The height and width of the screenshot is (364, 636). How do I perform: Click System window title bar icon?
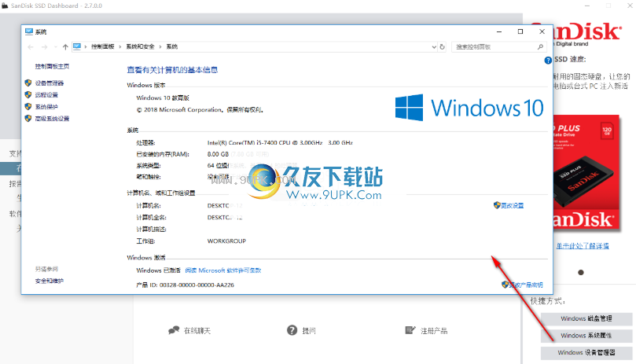tap(29, 31)
